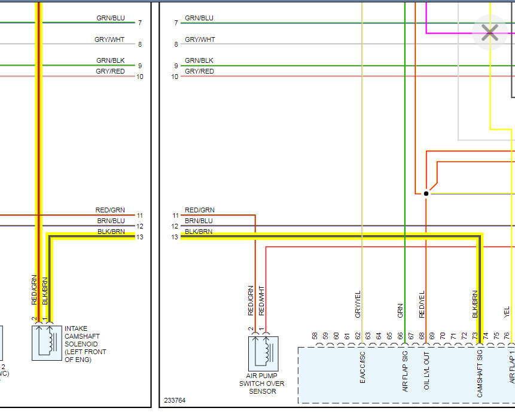The image size is (515, 420).
Task: Click GRN/BLK label in the right diagram
Action: click(x=199, y=60)
